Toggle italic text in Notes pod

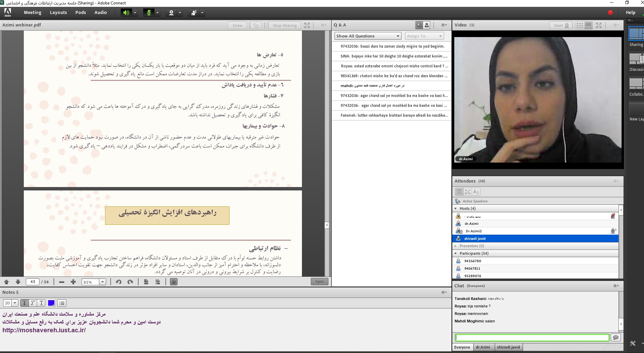point(33,303)
